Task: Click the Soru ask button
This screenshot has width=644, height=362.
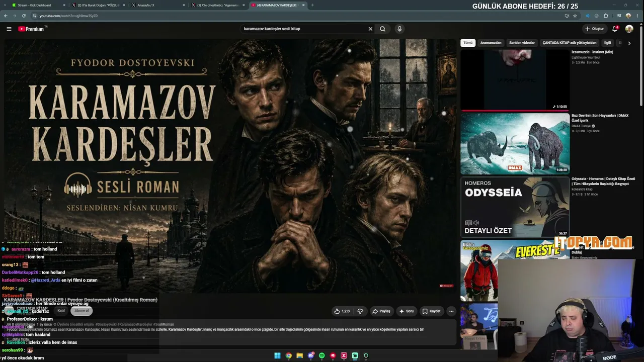Action: point(407,311)
